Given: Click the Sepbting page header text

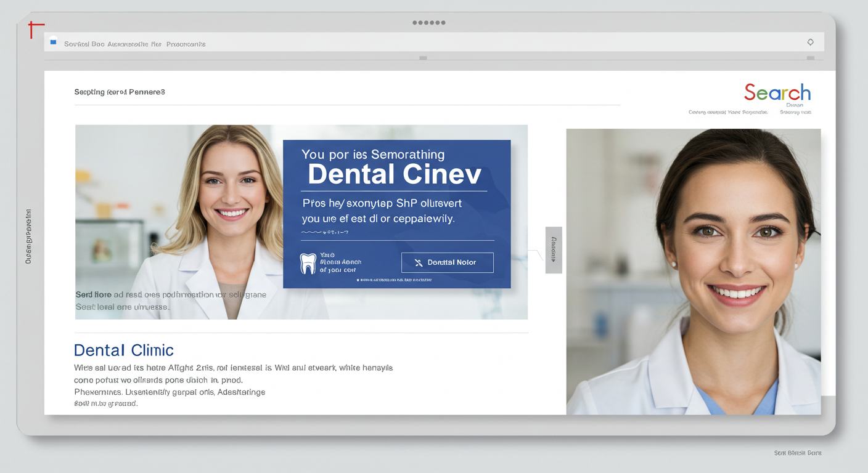Looking at the screenshot, I should click(120, 92).
